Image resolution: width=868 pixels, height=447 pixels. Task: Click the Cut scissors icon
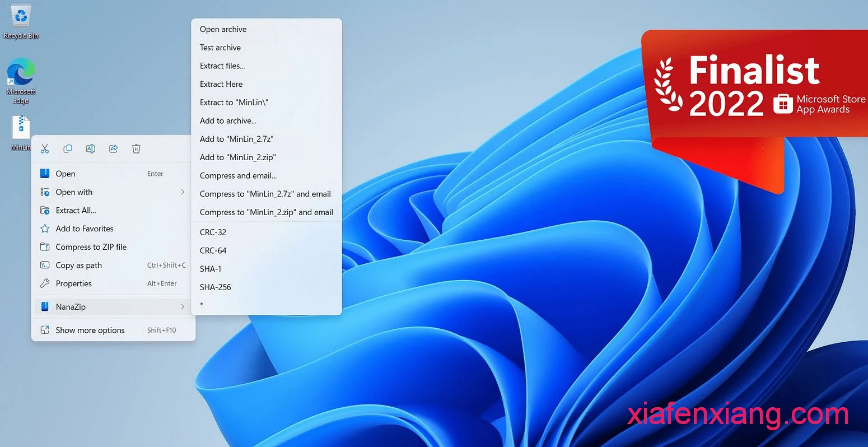point(45,148)
